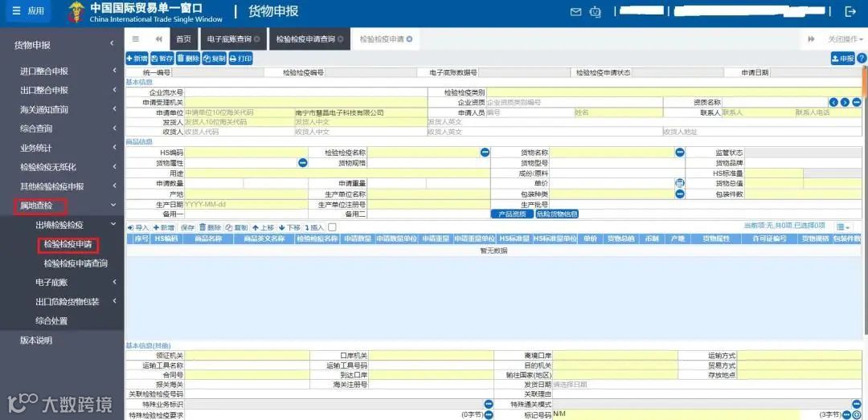Click the previous qualification left-arrow icon
This screenshot has width=868, height=420.
point(833,102)
